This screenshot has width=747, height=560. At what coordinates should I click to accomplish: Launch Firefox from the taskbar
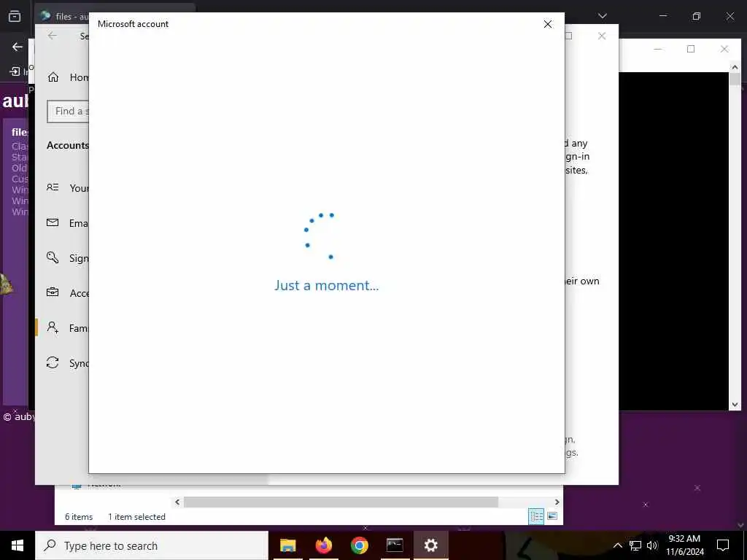[323, 545]
